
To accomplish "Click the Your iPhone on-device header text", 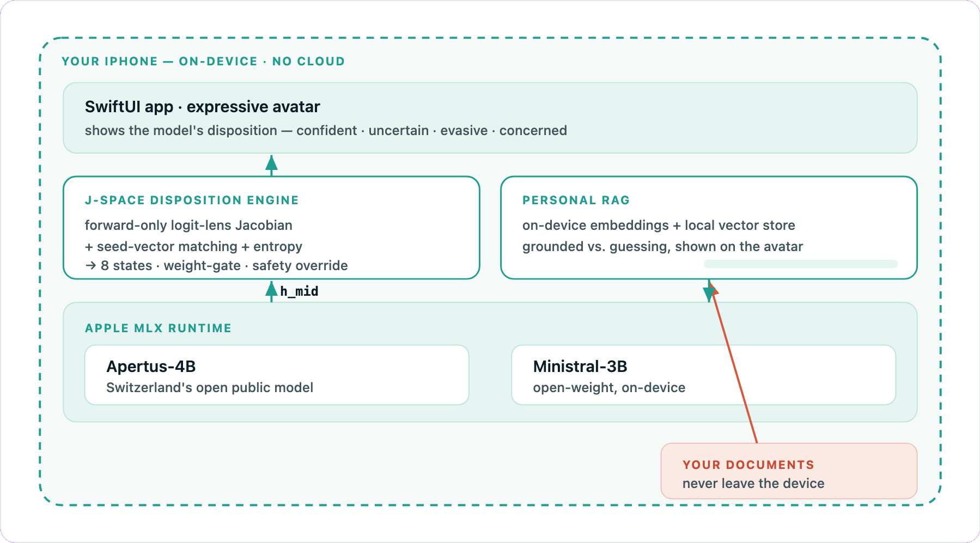I will point(203,61).
